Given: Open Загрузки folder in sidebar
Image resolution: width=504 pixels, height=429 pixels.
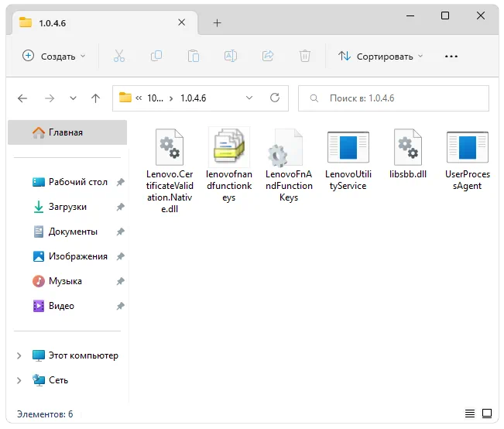Looking at the screenshot, I should (60, 207).
